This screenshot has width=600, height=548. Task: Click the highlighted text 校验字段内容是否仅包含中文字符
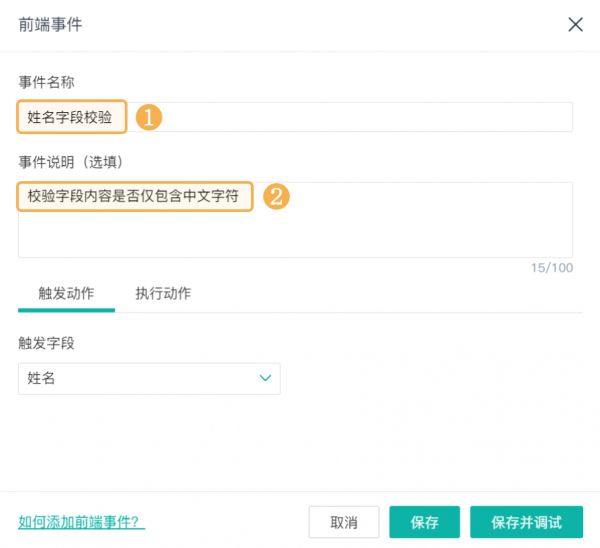[133, 197]
